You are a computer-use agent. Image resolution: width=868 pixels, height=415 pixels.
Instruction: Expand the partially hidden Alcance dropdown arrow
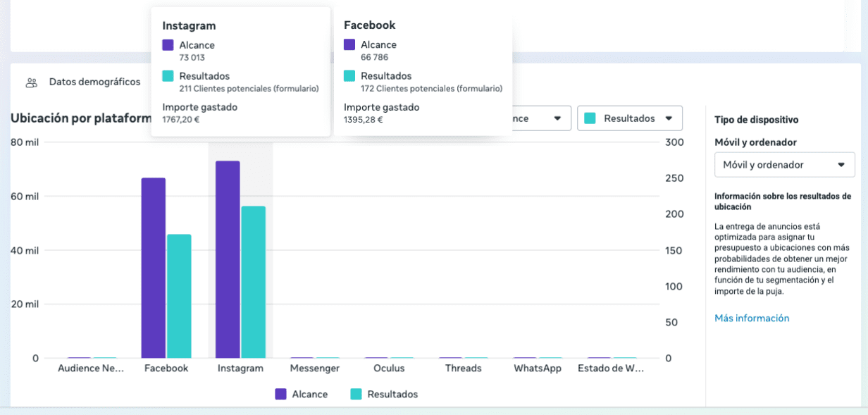tap(557, 118)
